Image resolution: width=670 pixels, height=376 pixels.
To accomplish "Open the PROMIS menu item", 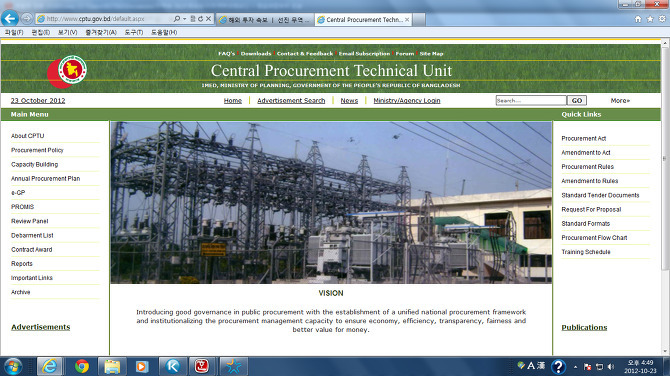I will (x=23, y=207).
